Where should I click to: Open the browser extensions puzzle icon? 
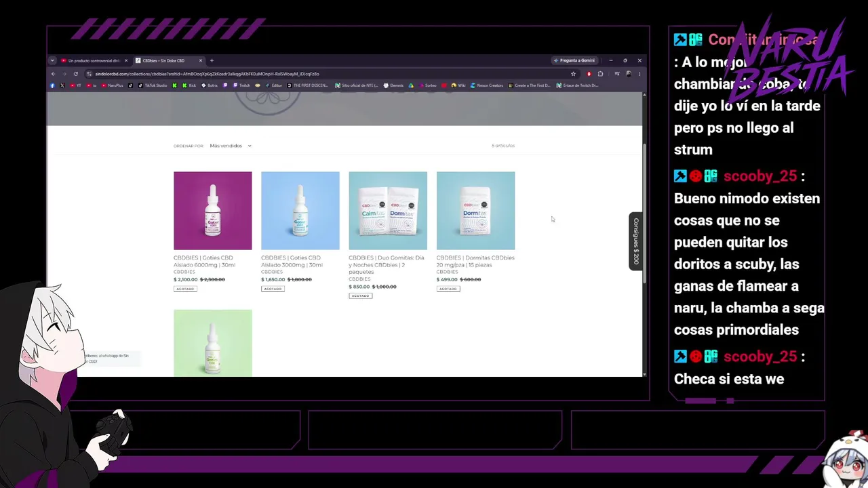(x=600, y=74)
